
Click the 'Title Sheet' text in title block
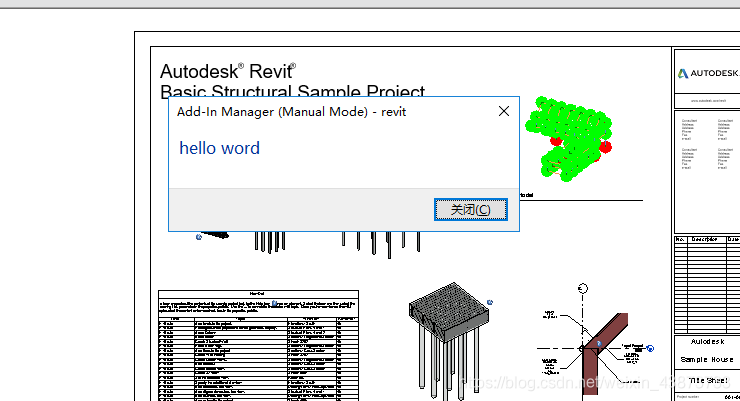(x=707, y=380)
